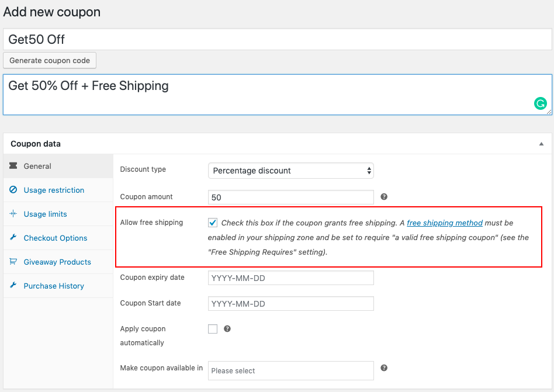Click help icon beside Make coupon available in
The height and width of the screenshot is (392, 554).
point(384,368)
